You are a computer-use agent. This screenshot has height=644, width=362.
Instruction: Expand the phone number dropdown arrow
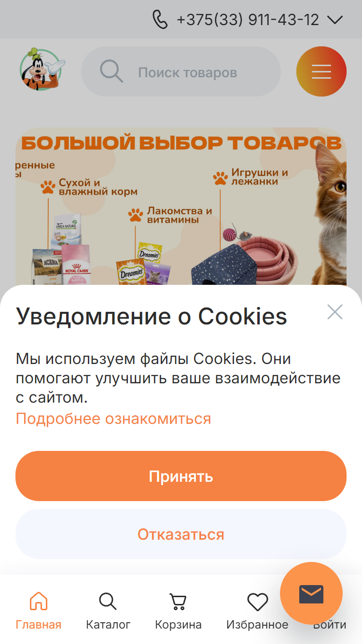(x=334, y=20)
